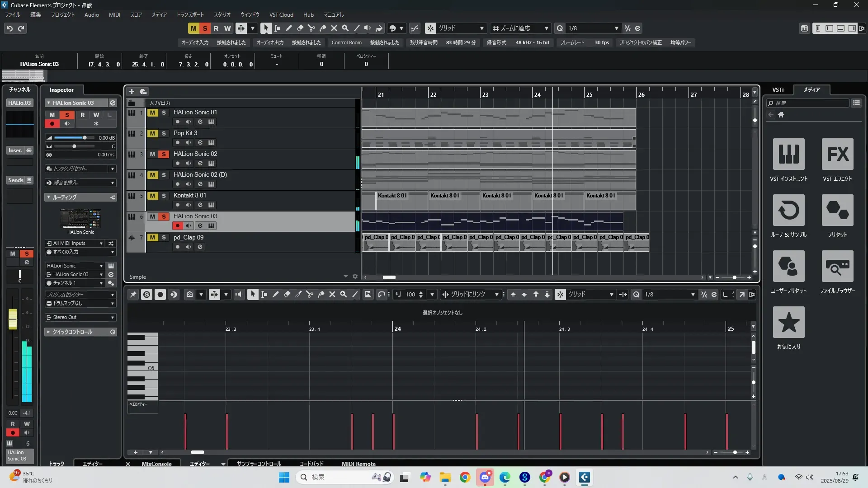Image resolution: width=868 pixels, height=488 pixels.
Task: Select the Erase tool in main toolbar
Action: [300, 28]
